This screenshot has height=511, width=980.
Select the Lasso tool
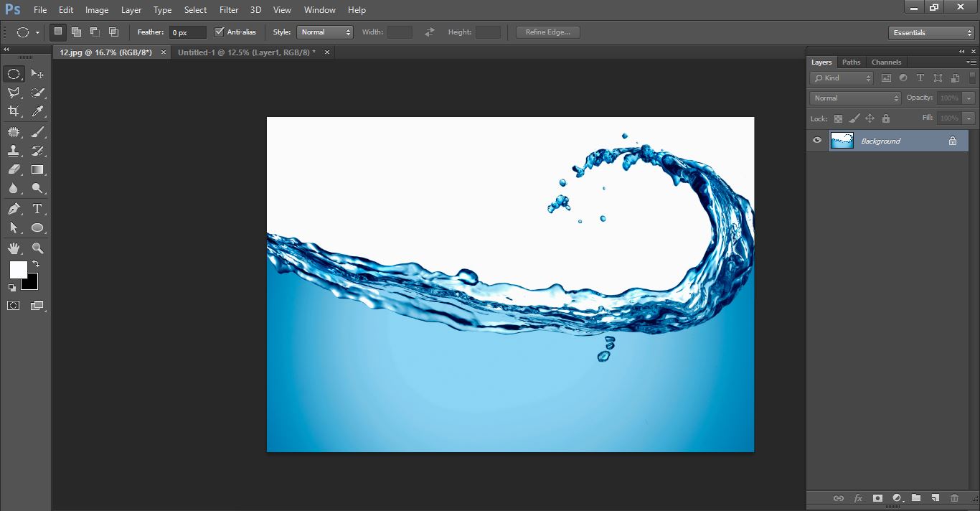point(13,92)
